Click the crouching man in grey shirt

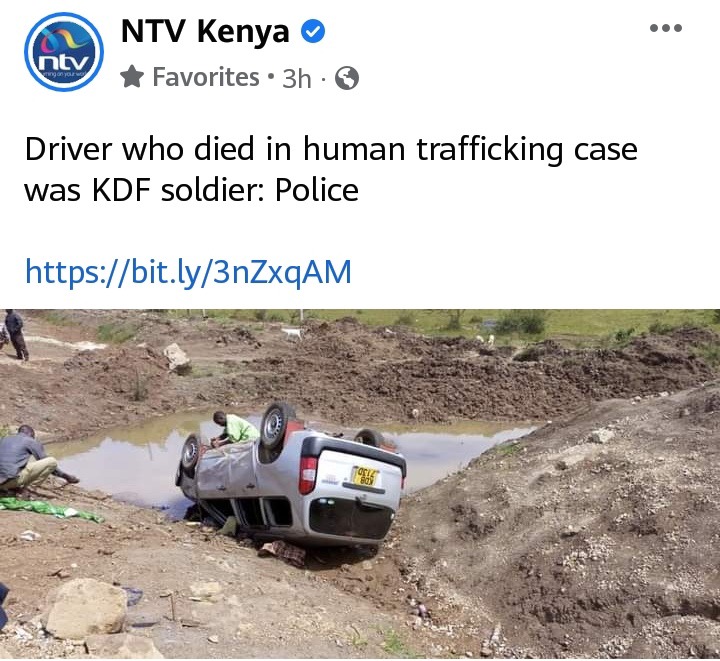pyautogui.click(x=30, y=459)
